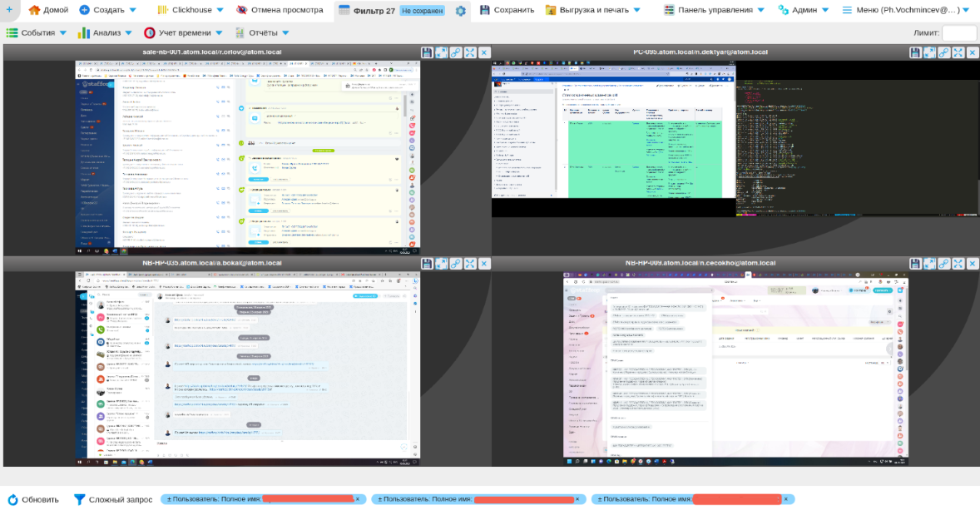Open filter settings gear next to Фильтр 27
The width and height of the screenshot is (980, 510).
(460, 11)
